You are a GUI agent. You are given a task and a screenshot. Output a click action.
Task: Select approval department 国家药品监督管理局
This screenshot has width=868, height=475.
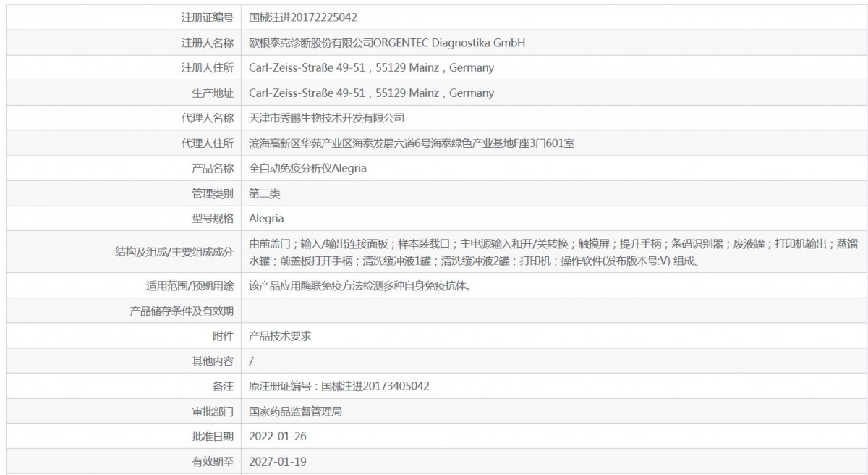(x=295, y=411)
